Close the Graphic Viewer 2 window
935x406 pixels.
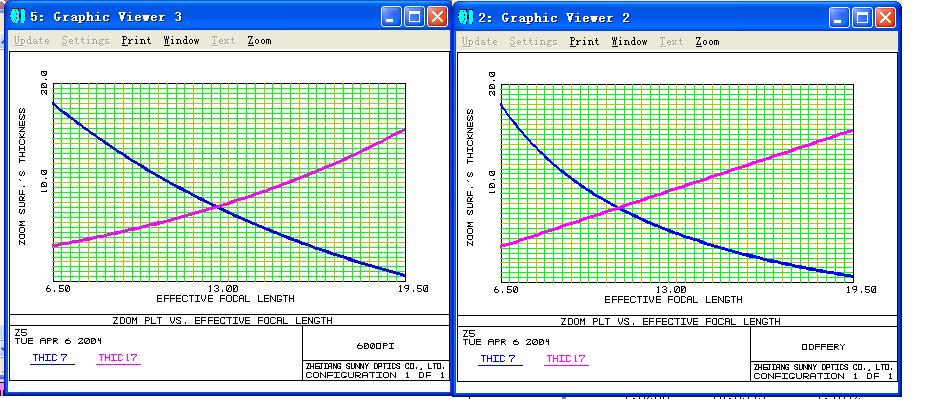click(886, 17)
